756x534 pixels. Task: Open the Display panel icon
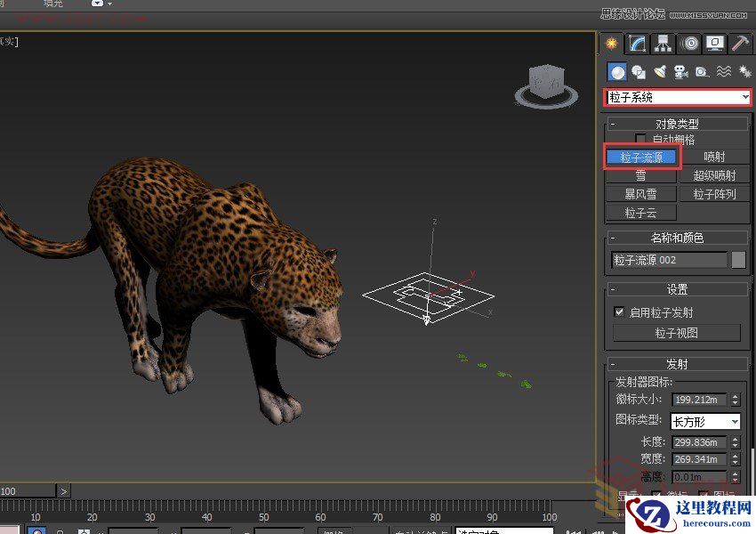coord(714,44)
